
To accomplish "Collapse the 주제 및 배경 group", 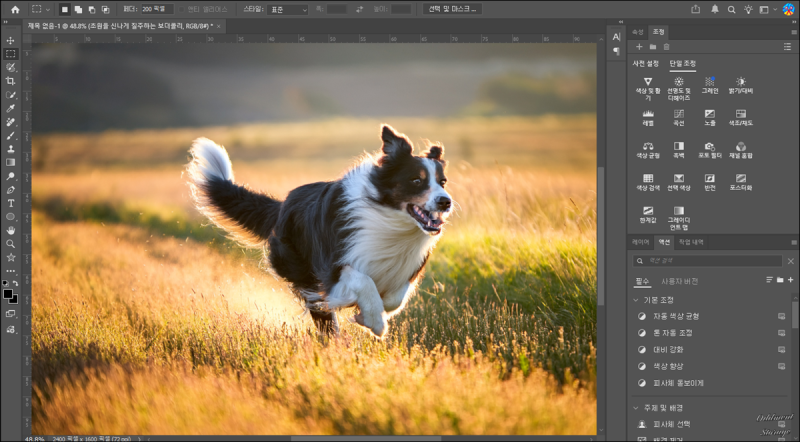I will coord(636,408).
